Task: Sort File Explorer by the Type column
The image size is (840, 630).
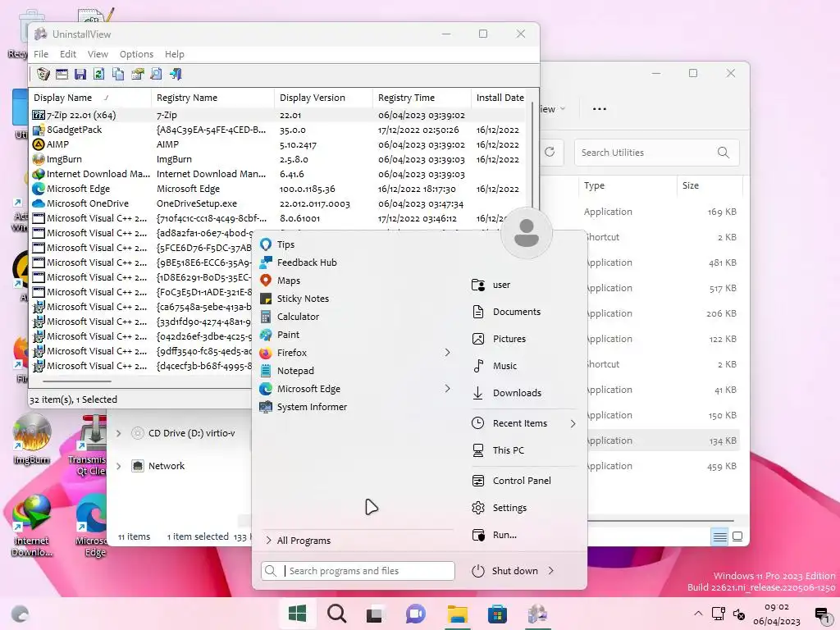Action: point(628,185)
